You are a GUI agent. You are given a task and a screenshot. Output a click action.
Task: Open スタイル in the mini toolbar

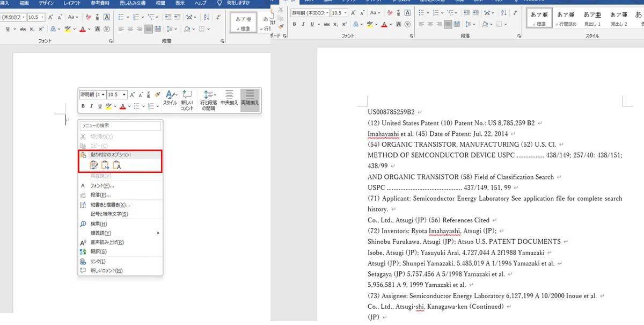click(x=170, y=98)
